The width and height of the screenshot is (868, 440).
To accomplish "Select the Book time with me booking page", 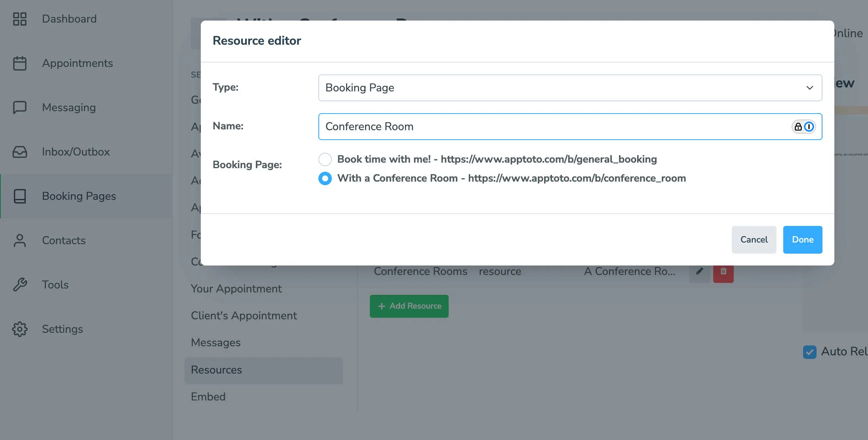I will (325, 159).
